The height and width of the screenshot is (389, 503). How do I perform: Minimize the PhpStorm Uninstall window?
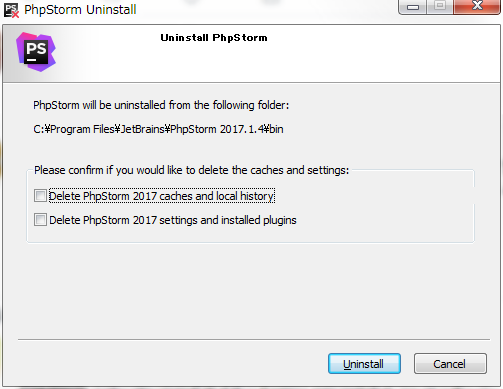(x=413, y=7)
